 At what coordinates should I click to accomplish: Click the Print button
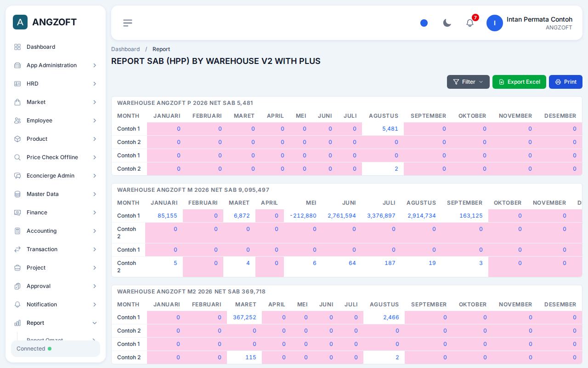coord(565,82)
